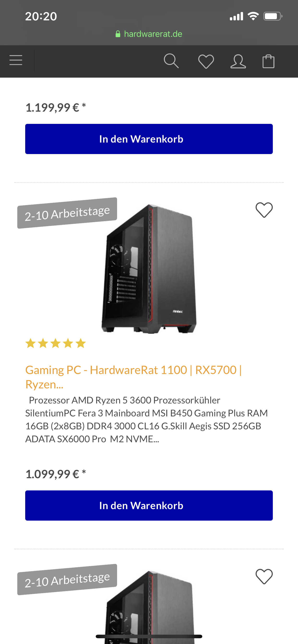The image size is (298, 644).
Task: View the Antec case product image
Action: pos(149,269)
